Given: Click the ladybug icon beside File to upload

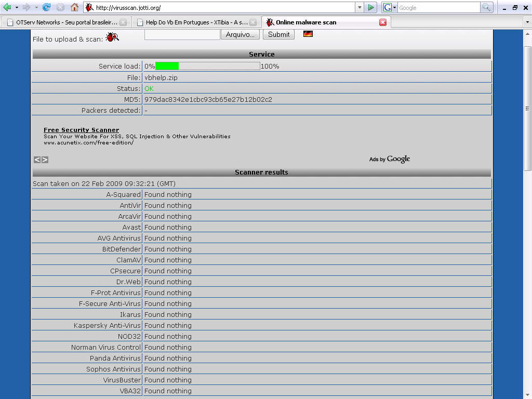Looking at the screenshot, I should click(112, 37).
